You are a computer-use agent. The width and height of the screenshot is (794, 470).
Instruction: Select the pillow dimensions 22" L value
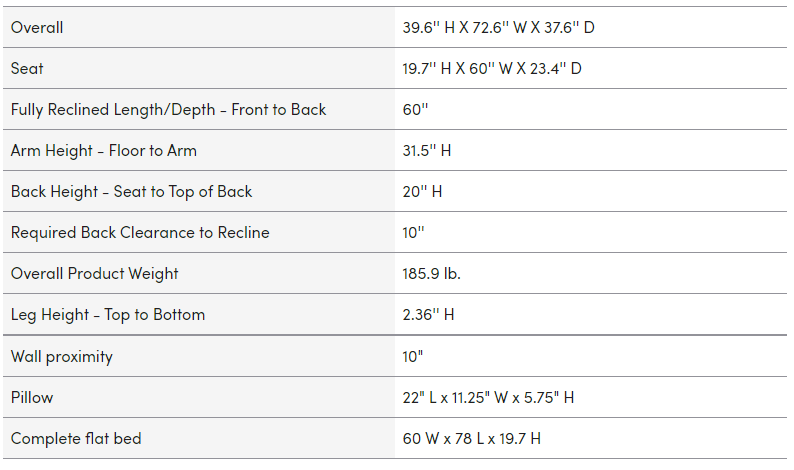[x=488, y=398]
